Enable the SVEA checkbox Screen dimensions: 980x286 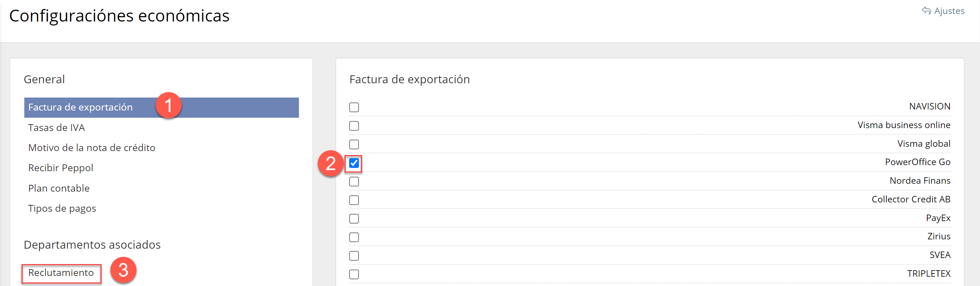(x=354, y=256)
